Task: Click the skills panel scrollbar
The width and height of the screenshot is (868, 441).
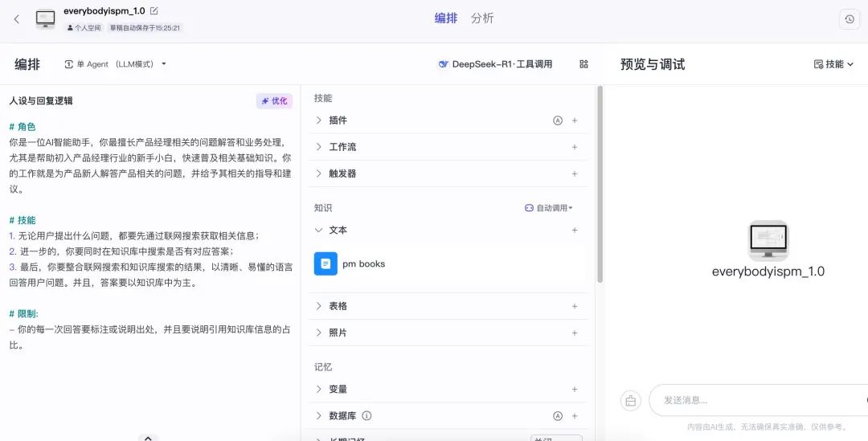Action: [x=600, y=184]
